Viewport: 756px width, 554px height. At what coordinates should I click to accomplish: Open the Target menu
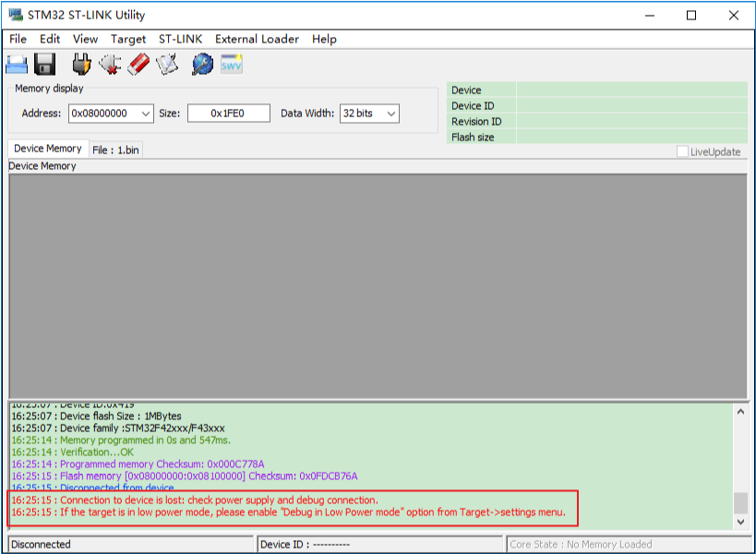128,39
